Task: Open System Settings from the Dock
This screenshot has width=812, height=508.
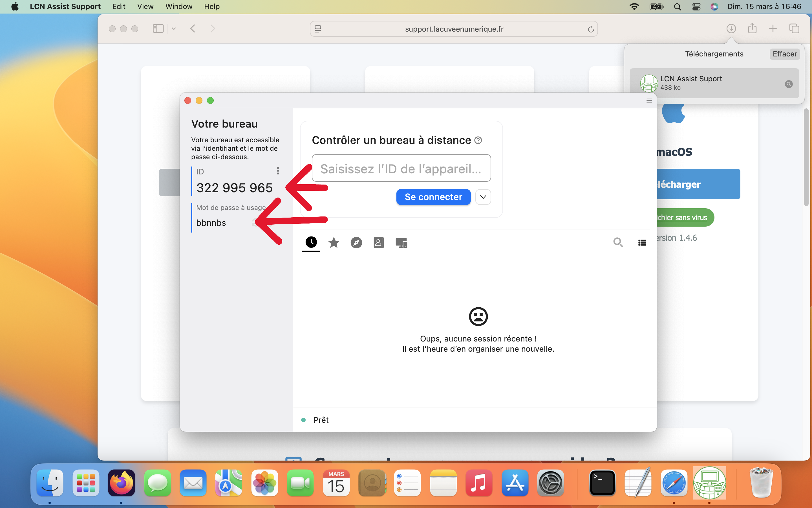Action: point(550,483)
